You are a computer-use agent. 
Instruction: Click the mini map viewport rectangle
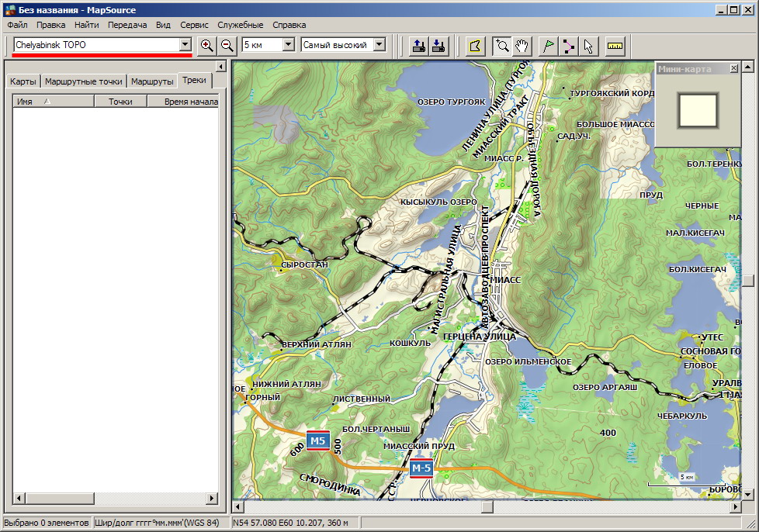coord(698,111)
